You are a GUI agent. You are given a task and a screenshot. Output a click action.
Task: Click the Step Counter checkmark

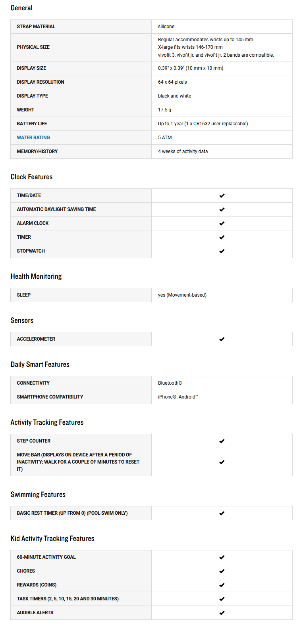(x=222, y=441)
